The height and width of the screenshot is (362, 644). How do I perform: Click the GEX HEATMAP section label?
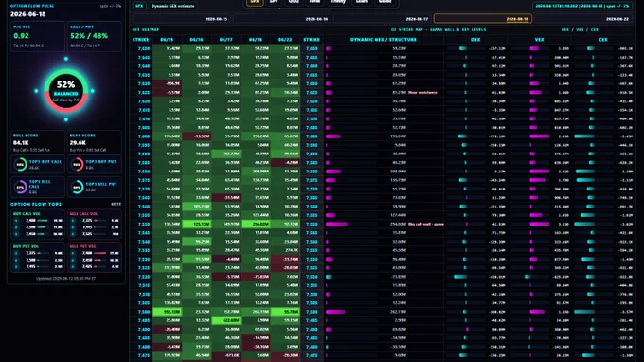(x=146, y=29)
